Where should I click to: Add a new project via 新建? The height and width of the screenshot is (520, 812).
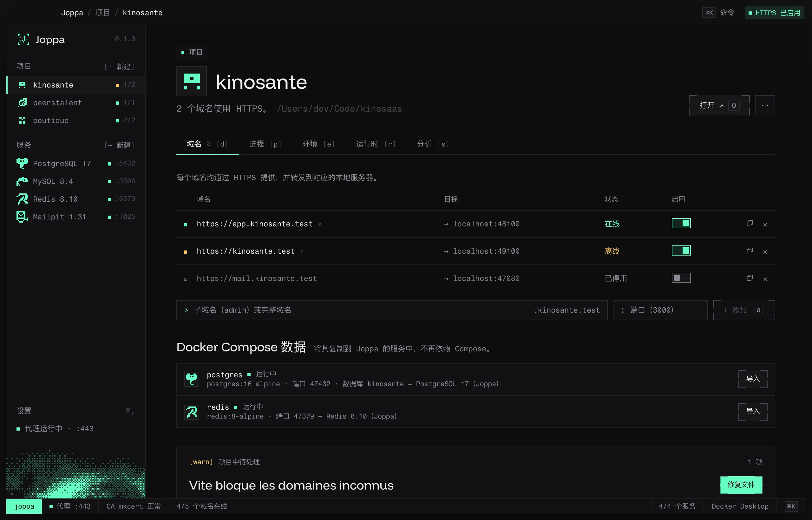point(120,67)
